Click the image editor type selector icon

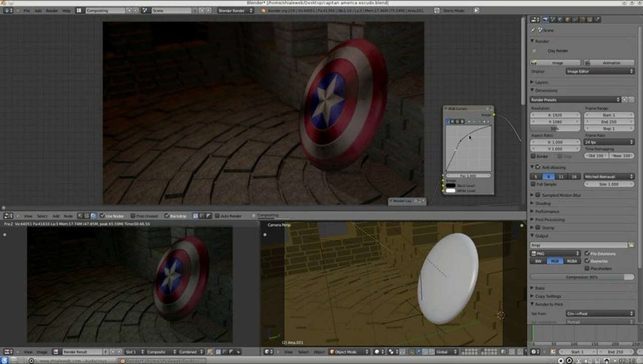pyautogui.click(x=8, y=352)
